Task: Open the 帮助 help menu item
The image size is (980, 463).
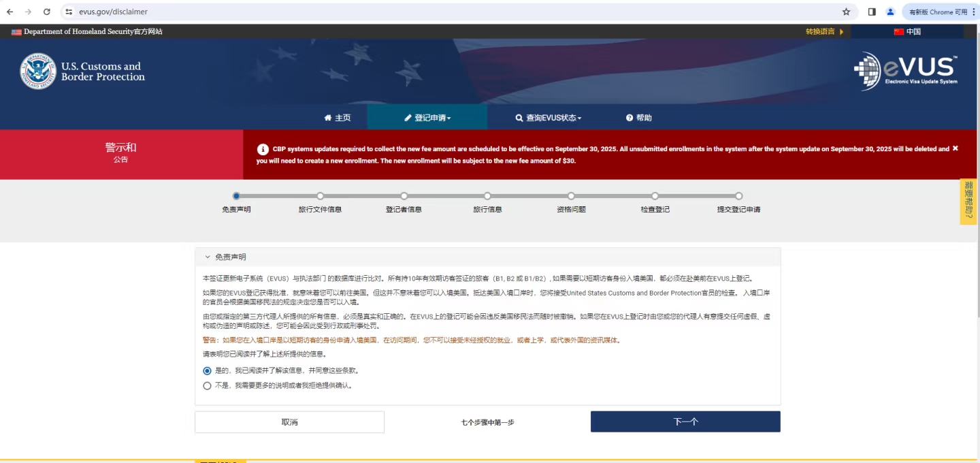Action: (639, 118)
